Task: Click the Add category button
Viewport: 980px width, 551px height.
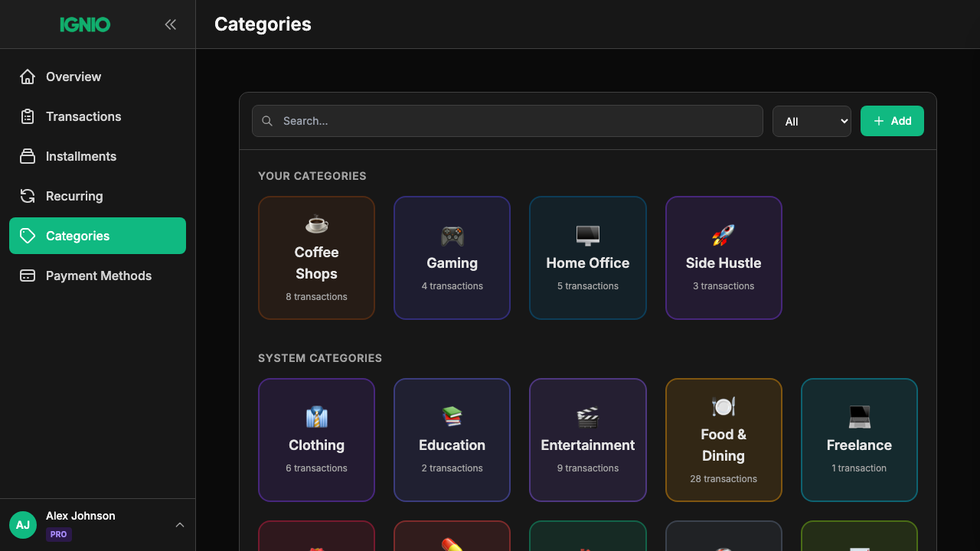Action: [x=892, y=121]
